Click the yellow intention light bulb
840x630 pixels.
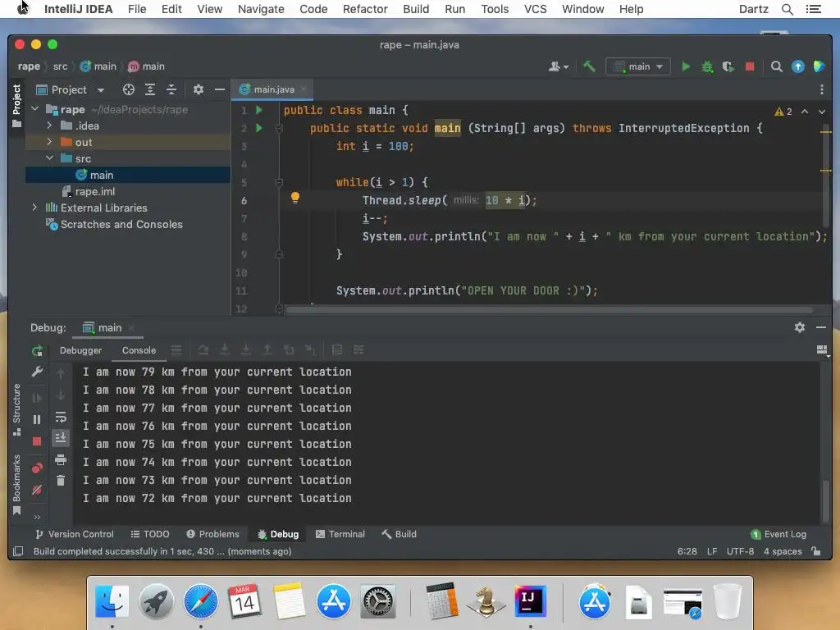(x=294, y=198)
